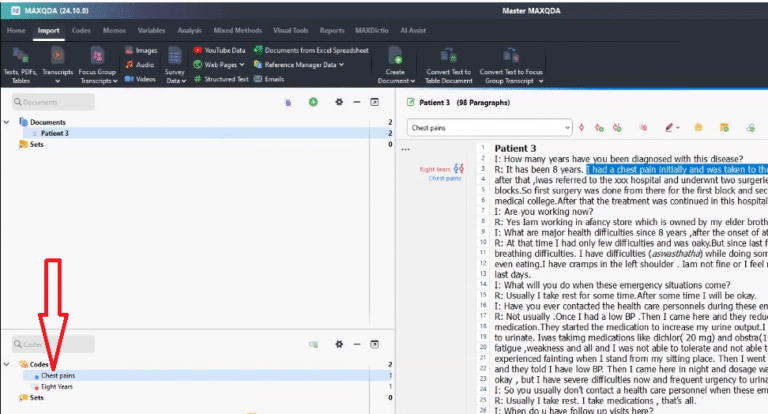Viewport: 768px width, 414px height.
Task: Undock the Codes panel window
Action: (374, 344)
